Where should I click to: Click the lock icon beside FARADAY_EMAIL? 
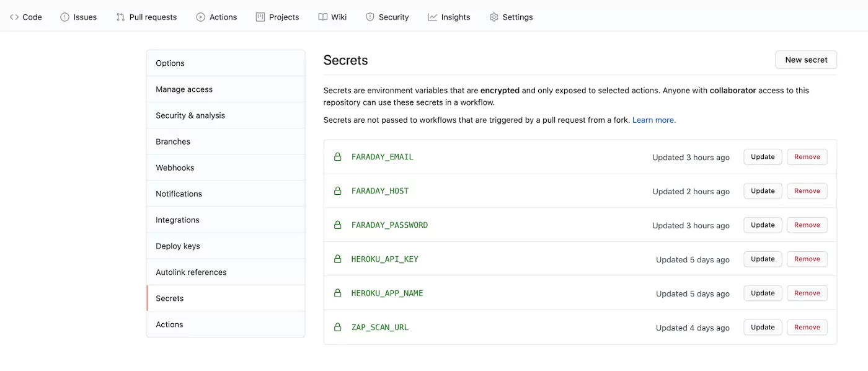coord(338,157)
